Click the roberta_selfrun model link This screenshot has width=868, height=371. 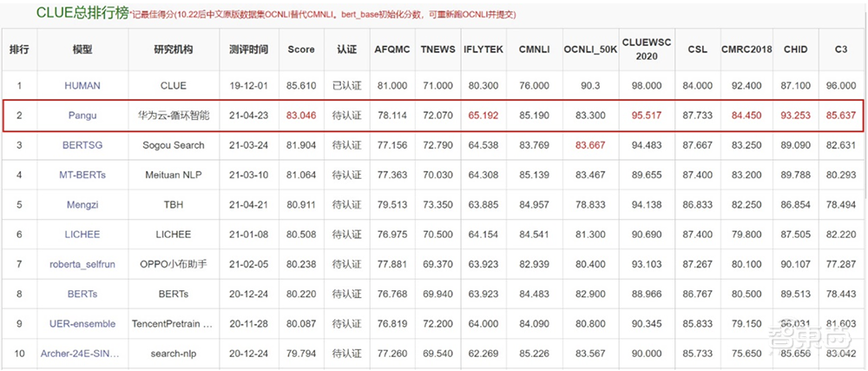pos(82,264)
